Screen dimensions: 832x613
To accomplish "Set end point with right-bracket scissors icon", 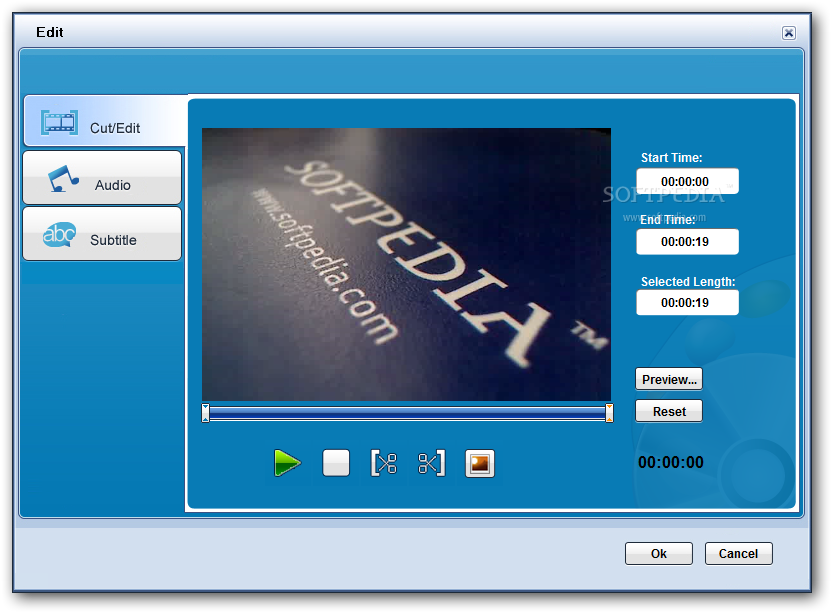I will [x=431, y=463].
